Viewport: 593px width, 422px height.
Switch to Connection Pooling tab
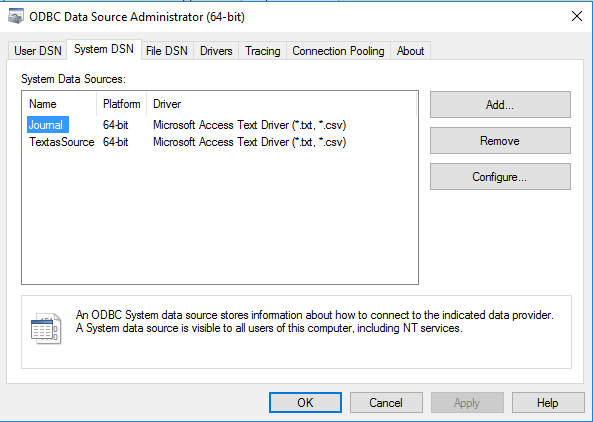[338, 51]
